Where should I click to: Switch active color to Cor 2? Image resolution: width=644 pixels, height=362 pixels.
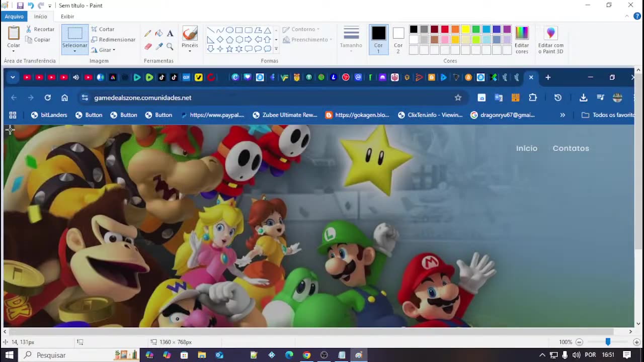398,38
